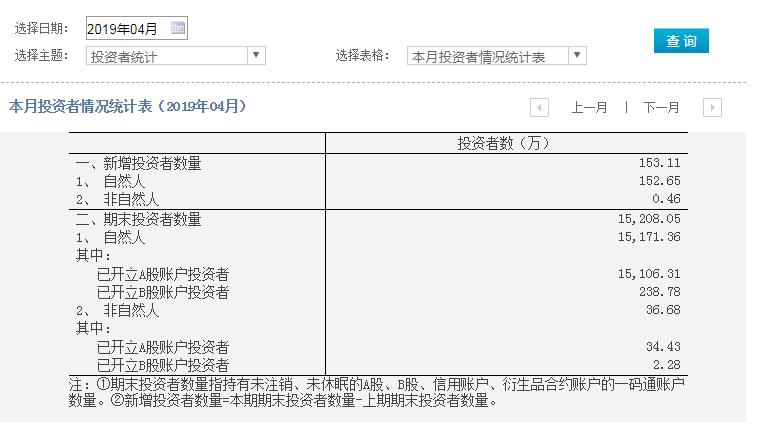Click the 投资者数（万）column header
The image size is (770, 432).
[x=504, y=144]
